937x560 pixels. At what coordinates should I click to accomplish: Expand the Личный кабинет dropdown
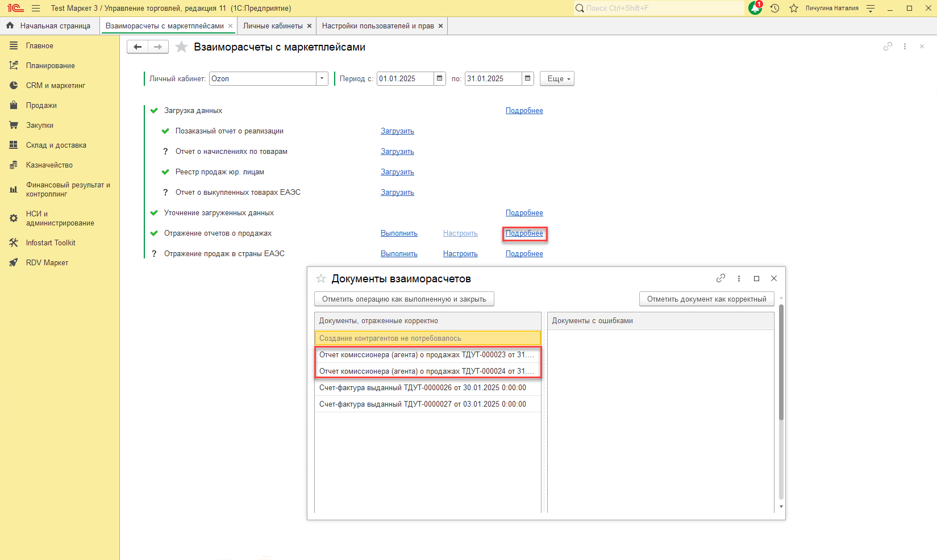tap(322, 78)
